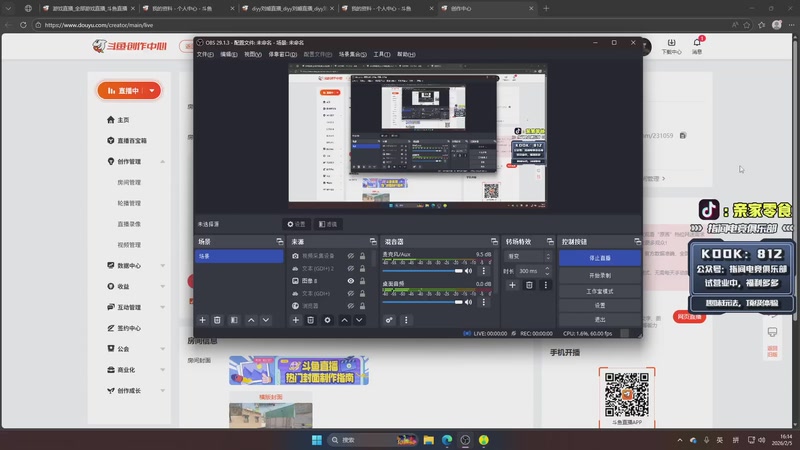Select the 场景 item in scenes list

239,256
